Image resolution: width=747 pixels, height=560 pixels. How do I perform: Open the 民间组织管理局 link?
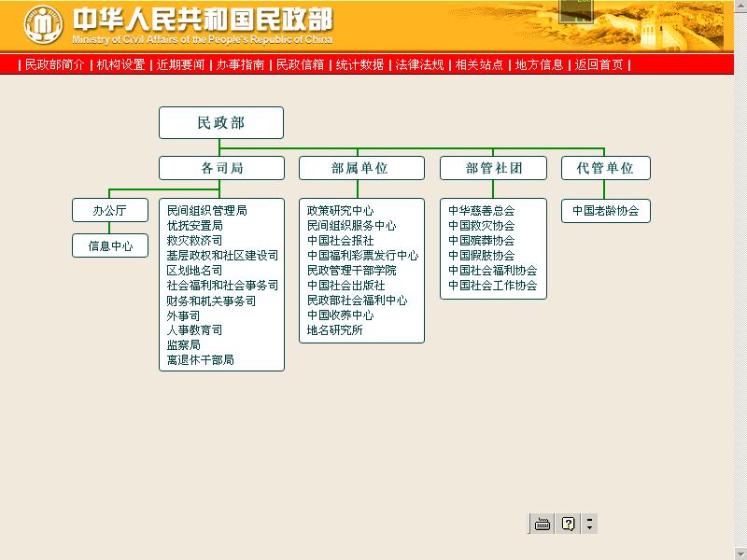click(x=206, y=211)
